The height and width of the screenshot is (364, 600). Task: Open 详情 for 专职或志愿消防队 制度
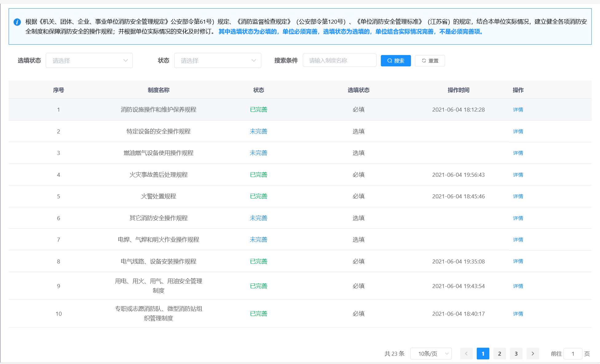pyautogui.click(x=518, y=314)
